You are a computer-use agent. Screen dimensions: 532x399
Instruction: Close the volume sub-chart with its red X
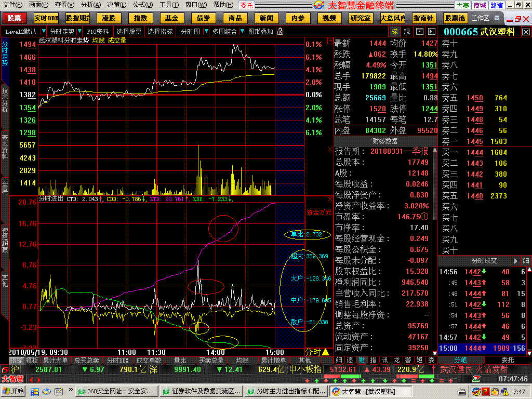(330, 150)
